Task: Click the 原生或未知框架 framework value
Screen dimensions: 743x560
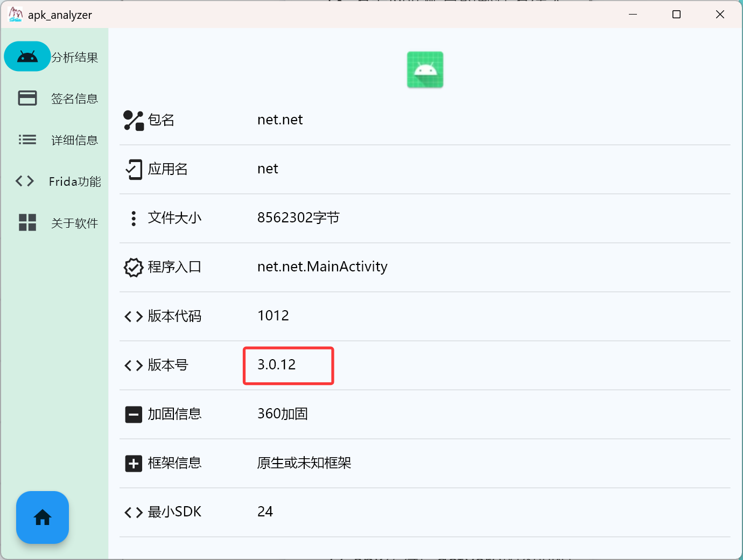Action: click(304, 463)
